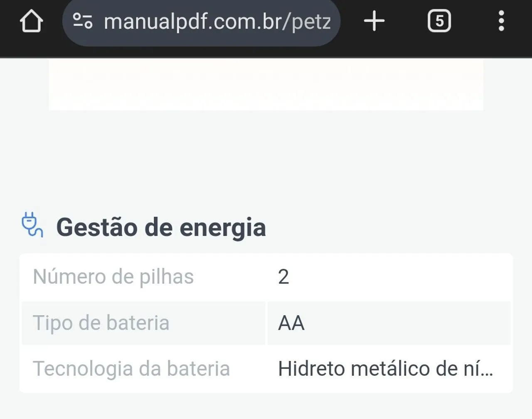Viewport: 532px width, 419px height.
Task: Expand the truncated Hidreto metálico de ní... text
Action: coord(387,368)
